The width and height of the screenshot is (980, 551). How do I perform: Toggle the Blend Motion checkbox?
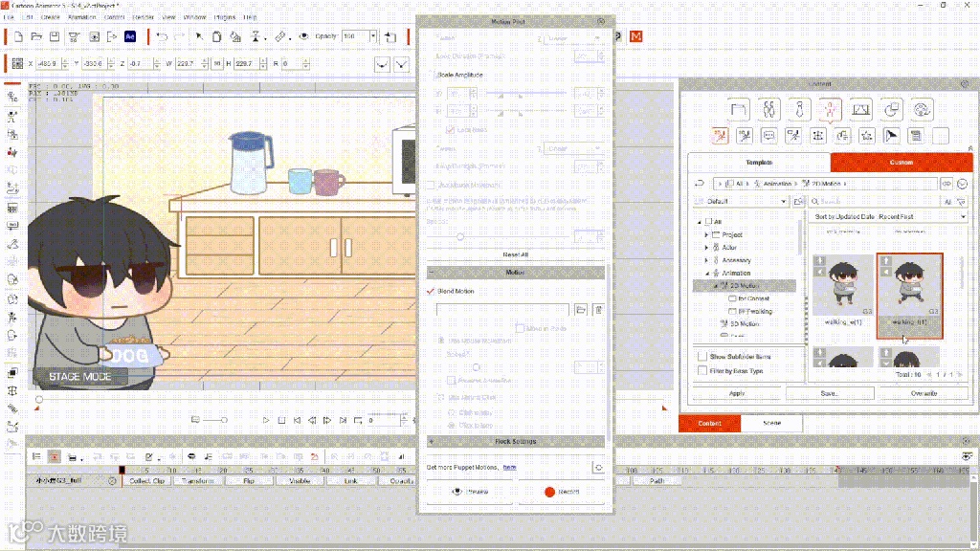(x=431, y=291)
